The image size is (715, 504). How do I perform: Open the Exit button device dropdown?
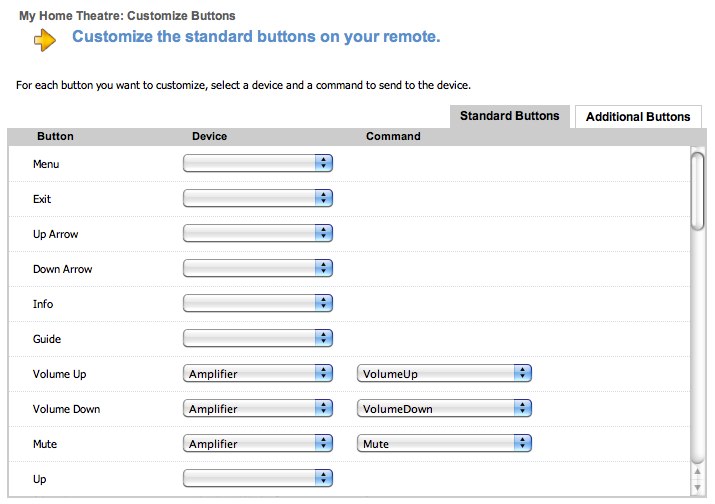[258, 198]
